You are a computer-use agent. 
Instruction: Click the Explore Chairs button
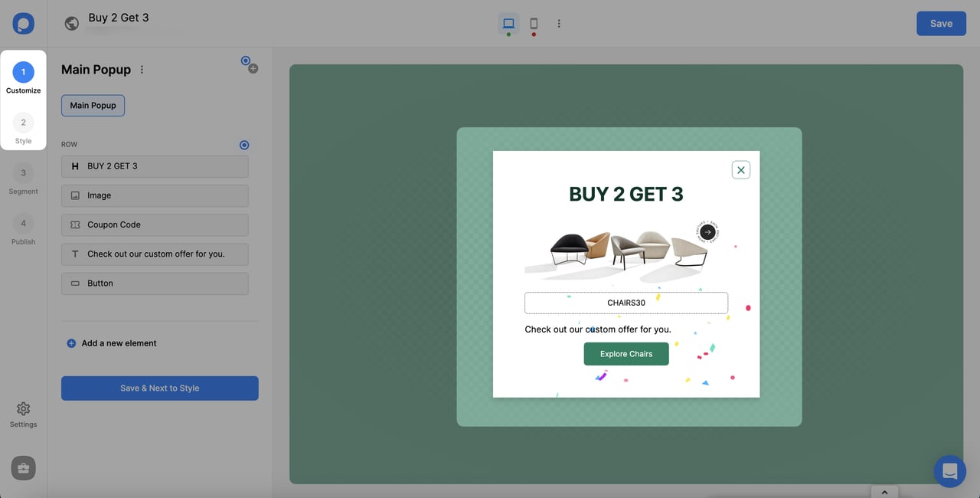626,354
